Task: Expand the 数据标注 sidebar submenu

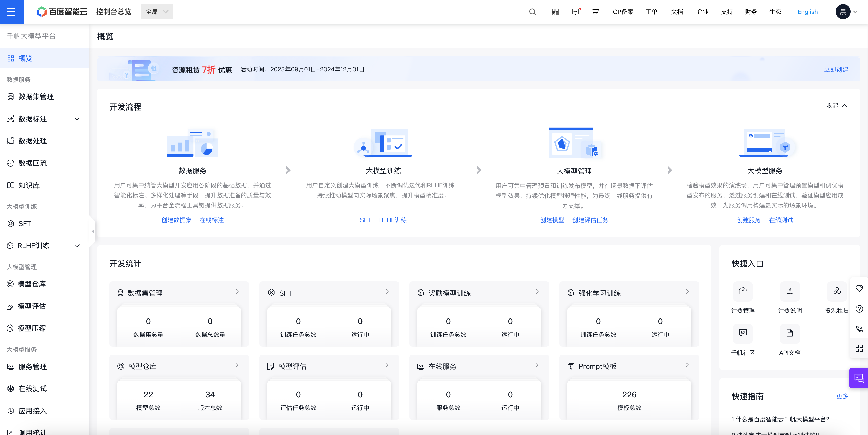Action: (77, 119)
